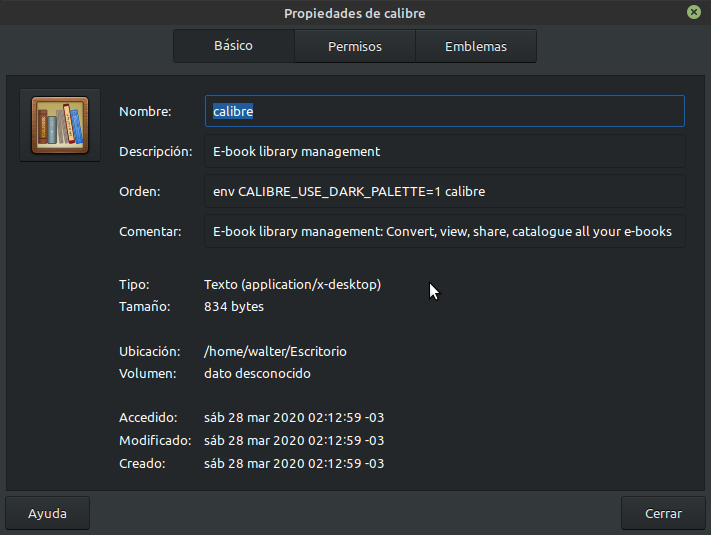Viewport: 711px width, 535px height.
Task: Focus the Descripción text field
Action: click(x=445, y=152)
